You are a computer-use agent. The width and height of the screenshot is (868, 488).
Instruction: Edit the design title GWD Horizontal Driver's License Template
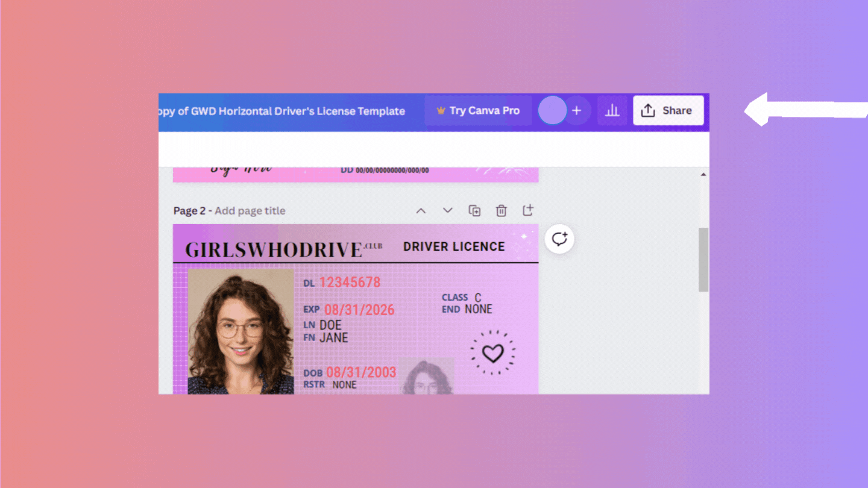(x=282, y=111)
